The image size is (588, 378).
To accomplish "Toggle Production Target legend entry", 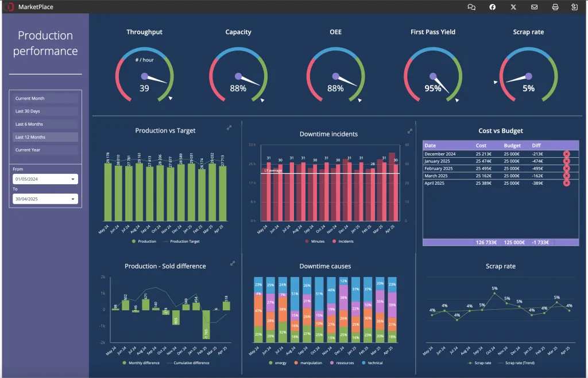I will [181, 241].
